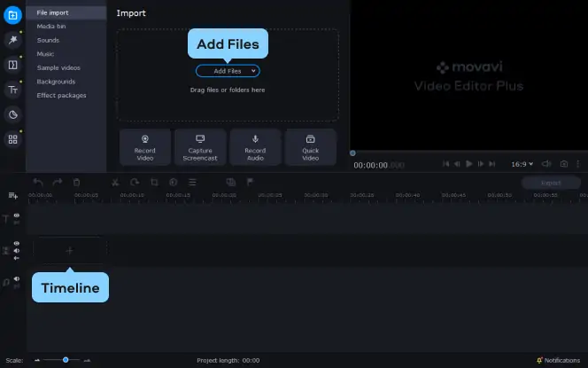Click Record Audio button
This screenshot has height=368, width=588.
(255, 147)
